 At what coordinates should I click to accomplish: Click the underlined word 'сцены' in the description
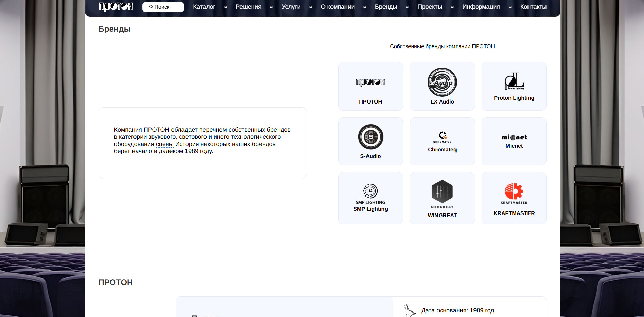(165, 144)
